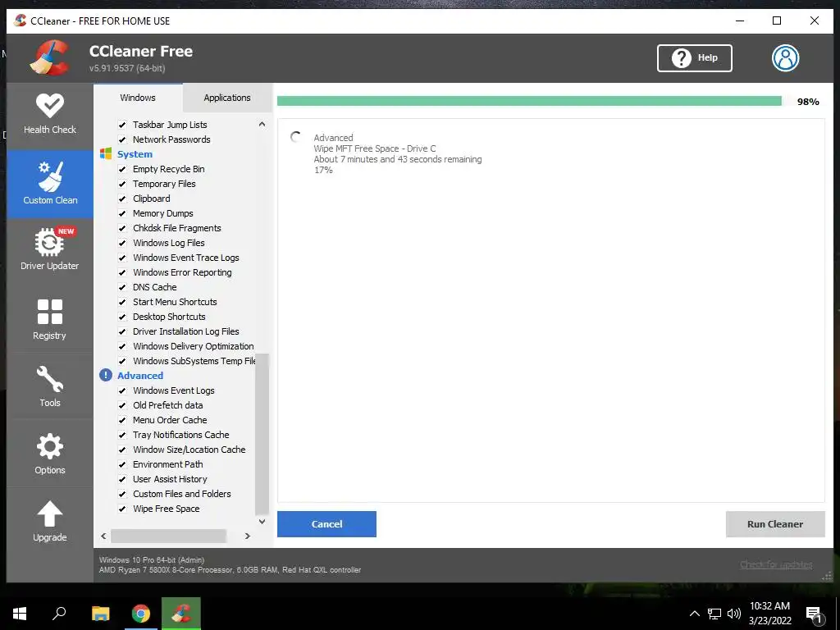Open the notification center icon
Image resolution: width=840 pixels, height=630 pixels.
click(x=814, y=614)
